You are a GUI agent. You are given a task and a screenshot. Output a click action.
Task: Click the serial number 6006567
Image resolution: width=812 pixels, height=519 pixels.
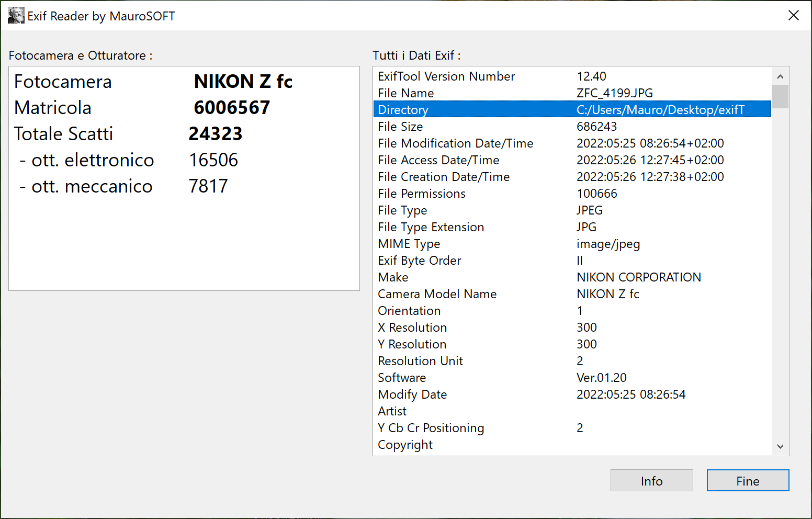(x=232, y=108)
